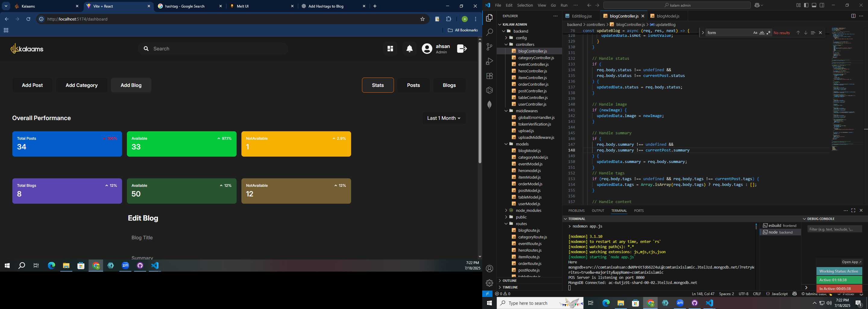
Task: Switch to the PORTS panel tab
Action: pyautogui.click(x=639, y=211)
